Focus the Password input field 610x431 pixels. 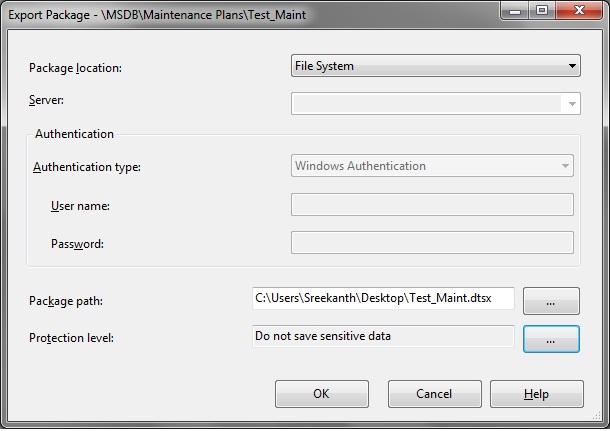pos(431,243)
